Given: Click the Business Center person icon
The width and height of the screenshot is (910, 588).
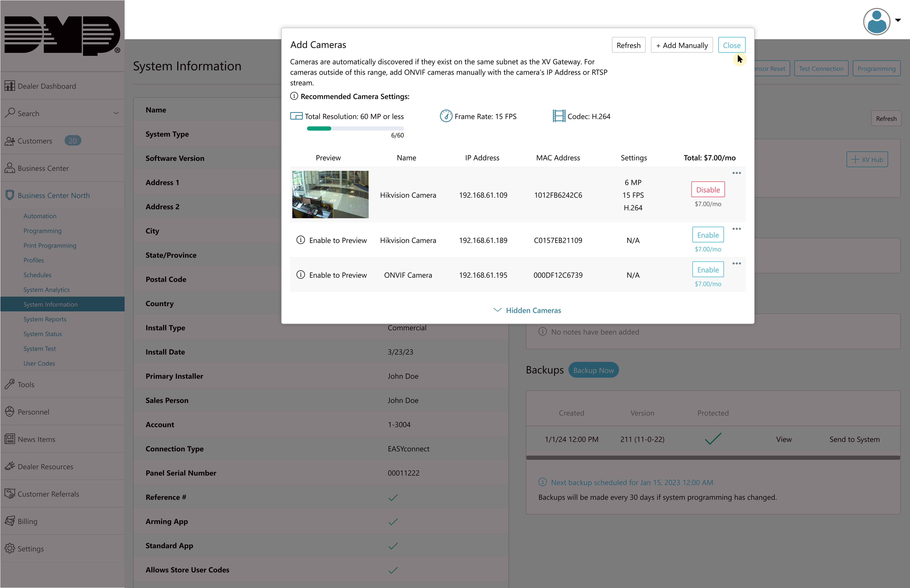Looking at the screenshot, I should (x=10, y=168).
